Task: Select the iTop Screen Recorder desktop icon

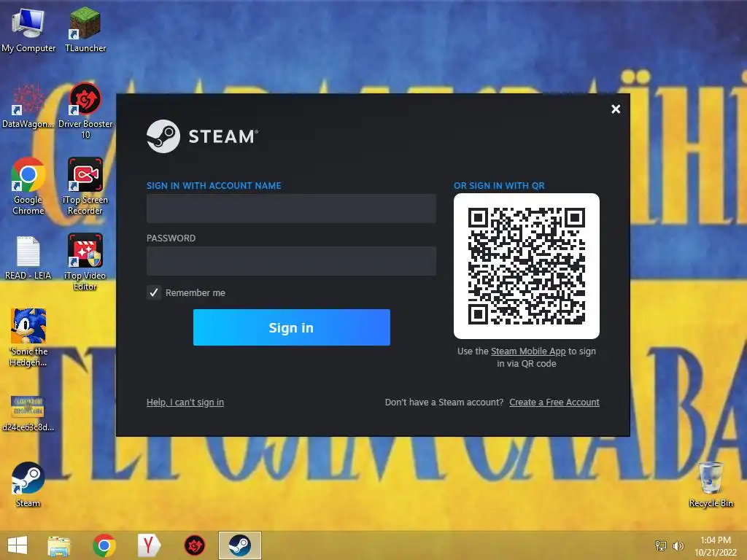Action: (85, 186)
